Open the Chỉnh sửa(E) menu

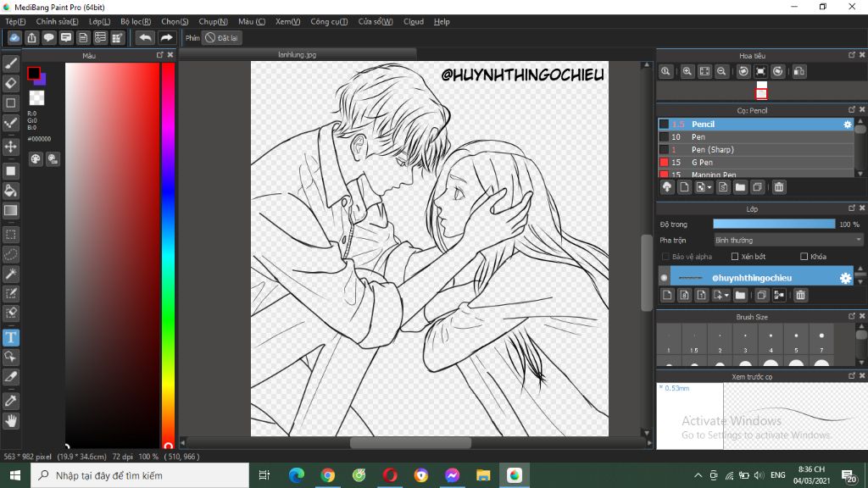coord(57,21)
